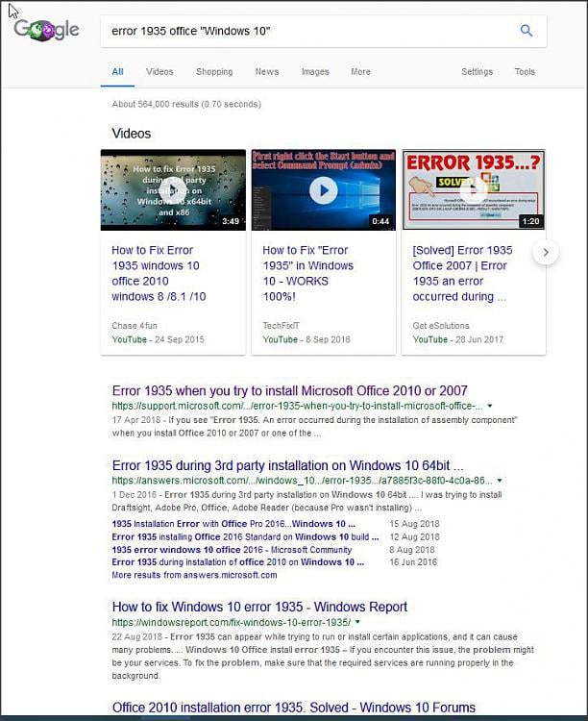Click YouTube source dated 8 Sep 2016
This screenshot has width=588, height=721.
(280, 339)
